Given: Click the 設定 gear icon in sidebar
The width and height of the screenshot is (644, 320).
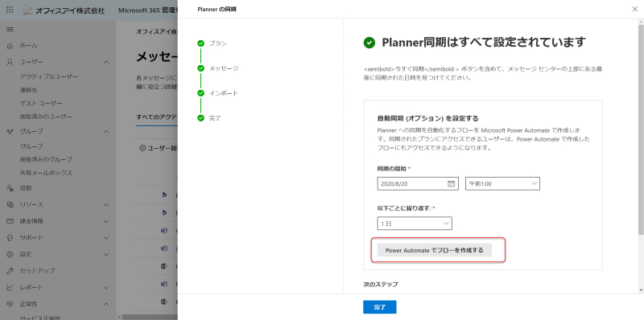Looking at the screenshot, I should (10, 254).
